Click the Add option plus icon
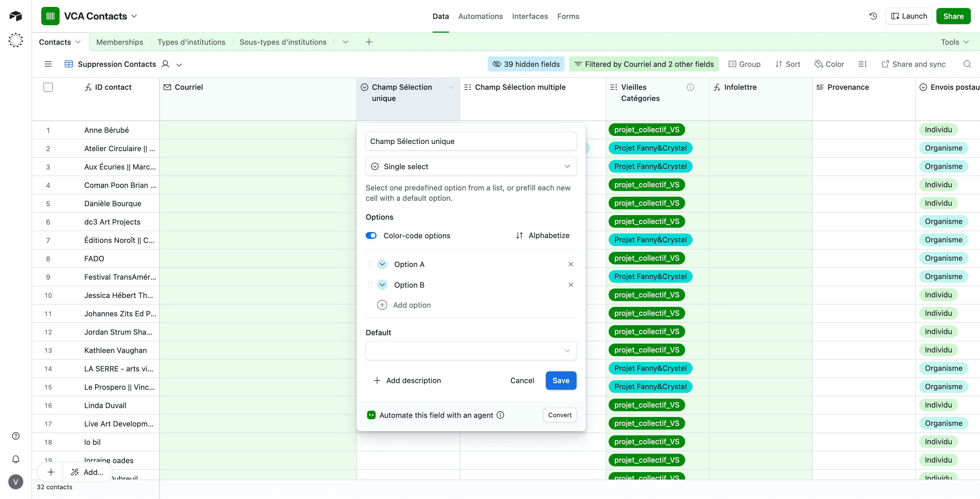 tap(382, 305)
